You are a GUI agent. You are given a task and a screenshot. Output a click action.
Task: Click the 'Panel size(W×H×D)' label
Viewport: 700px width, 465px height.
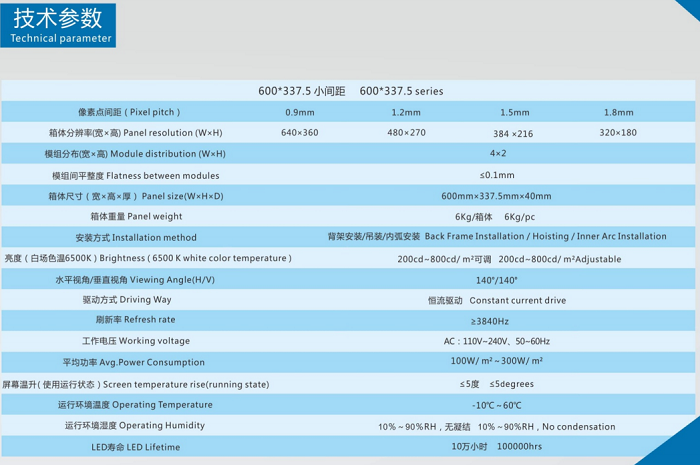(183, 196)
